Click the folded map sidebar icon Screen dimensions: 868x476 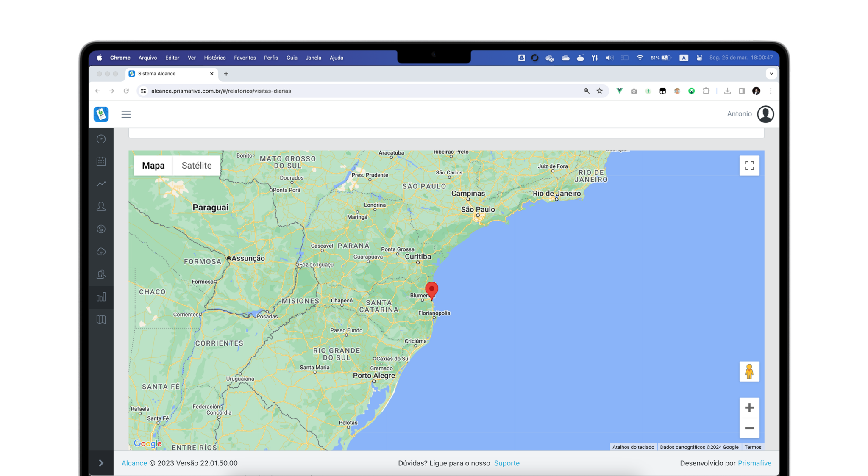pyautogui.click(x=101, y=319)
